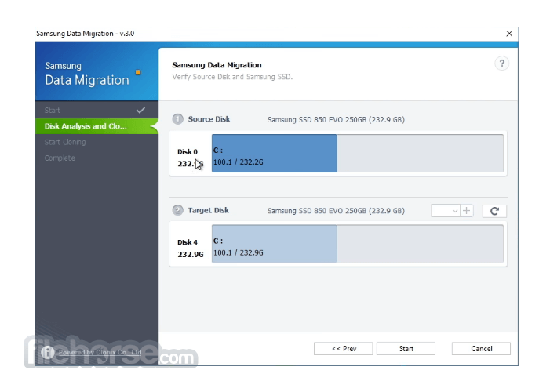Click the 232.9G size under Disk 4
This screenshot has height=392, width=550.
191,254
